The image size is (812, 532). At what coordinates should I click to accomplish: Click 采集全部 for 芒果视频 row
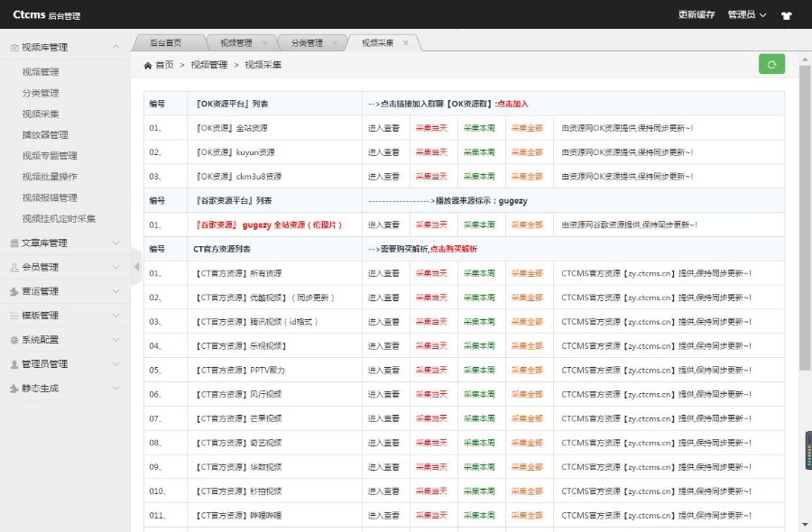pos(527,418)
